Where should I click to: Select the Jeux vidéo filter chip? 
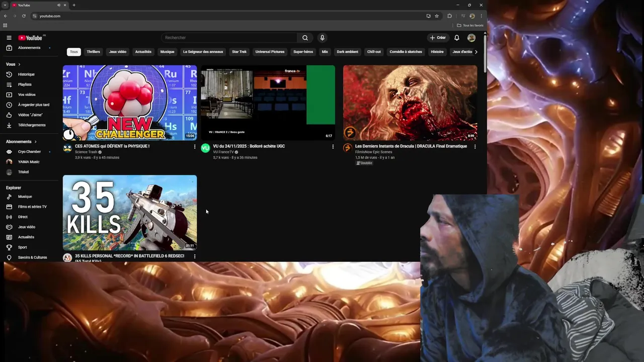118,52
